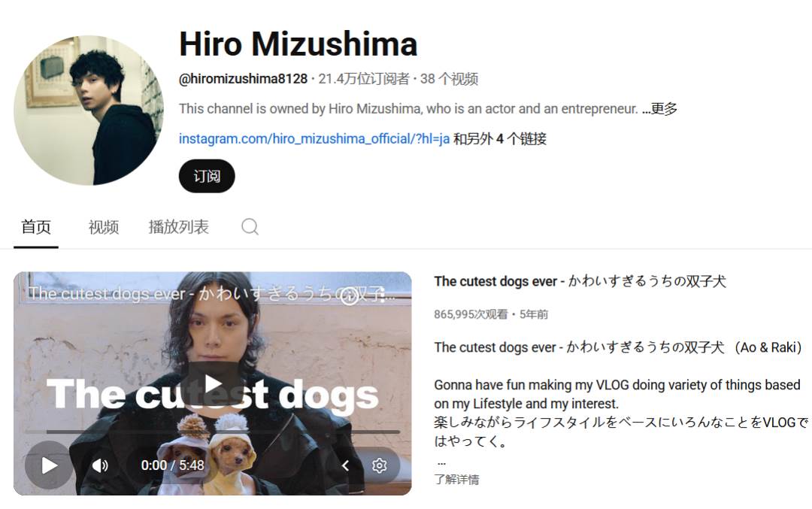Image resolution: width=812 pixels, height=509 pixels.
Task: Open the three-dot menu on the video player
Action: 383,295
